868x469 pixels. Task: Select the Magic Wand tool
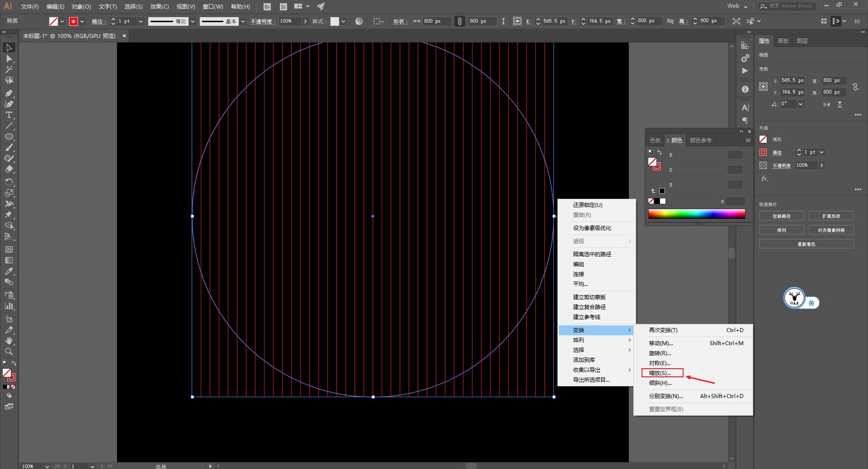click(9, 70)
